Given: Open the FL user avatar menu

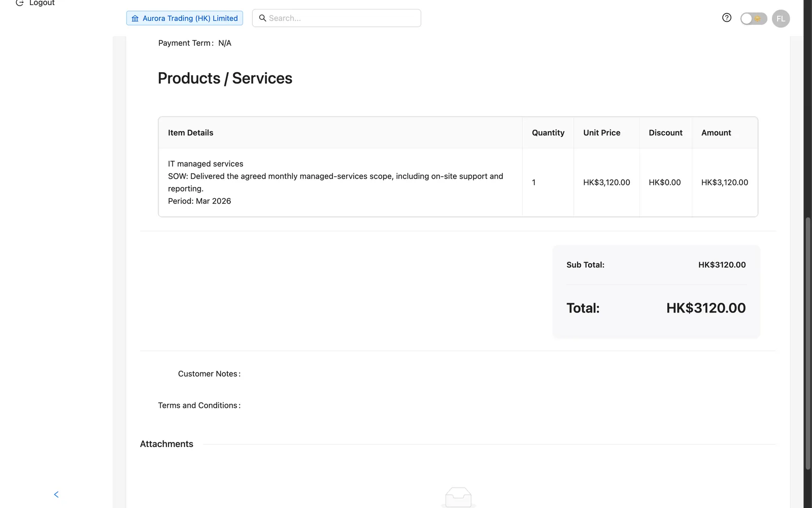Looking at the screenshot, I should click(x=781, y=19).
